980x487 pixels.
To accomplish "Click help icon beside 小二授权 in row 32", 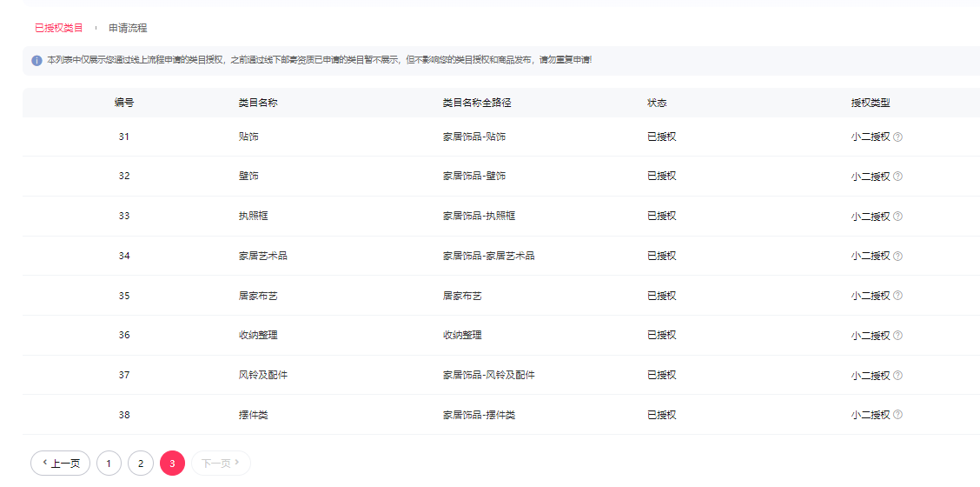I will 897,177.
